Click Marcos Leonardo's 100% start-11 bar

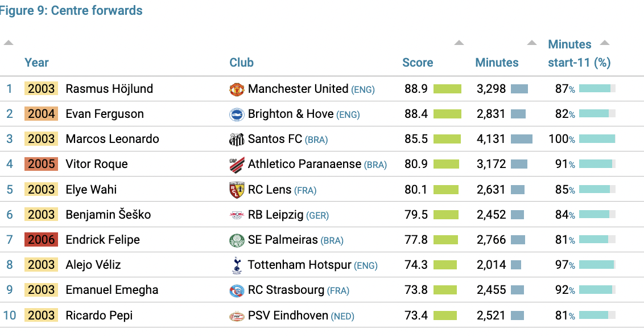597,139
